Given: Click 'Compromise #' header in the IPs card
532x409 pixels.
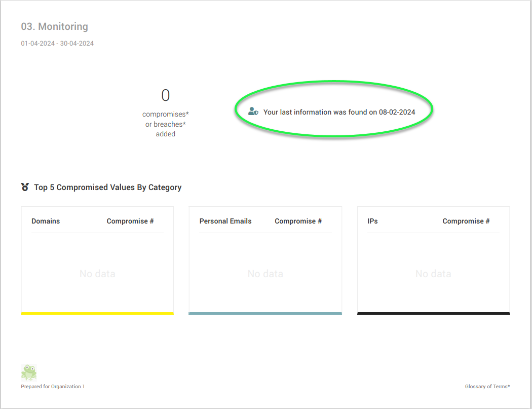Looking at the screenshot, I should [466, 221].
